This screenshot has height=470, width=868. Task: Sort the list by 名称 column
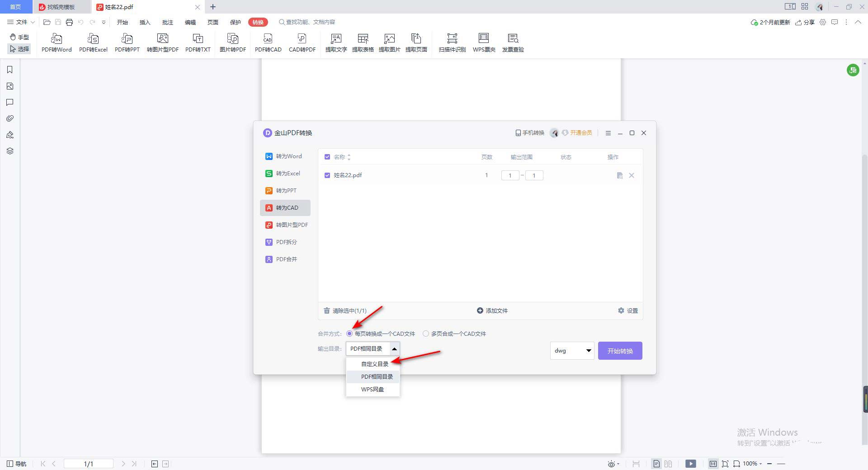349,157
